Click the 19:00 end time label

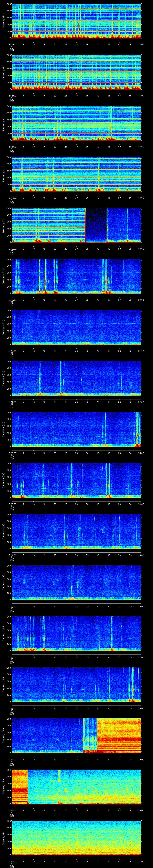point(141,249)
